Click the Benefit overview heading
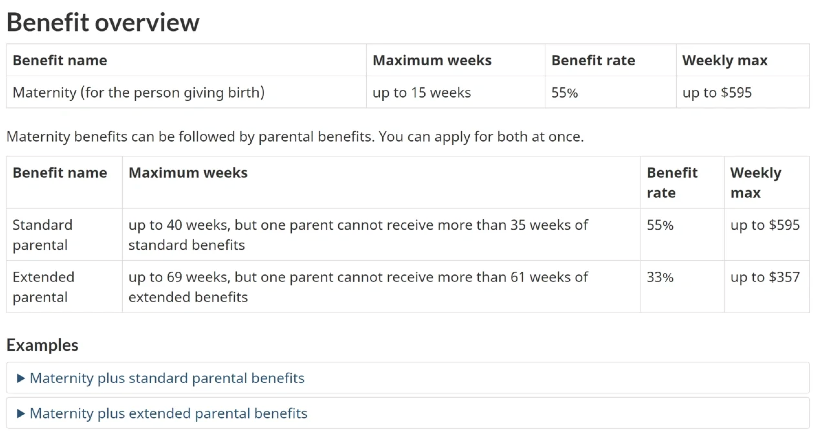828x431 pixels. (x=103, y=22)
